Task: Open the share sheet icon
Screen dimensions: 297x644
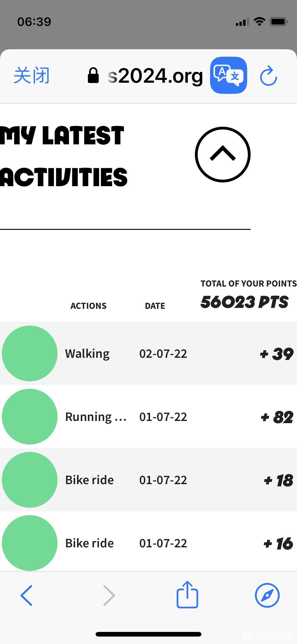Action: tap(187, 594)
